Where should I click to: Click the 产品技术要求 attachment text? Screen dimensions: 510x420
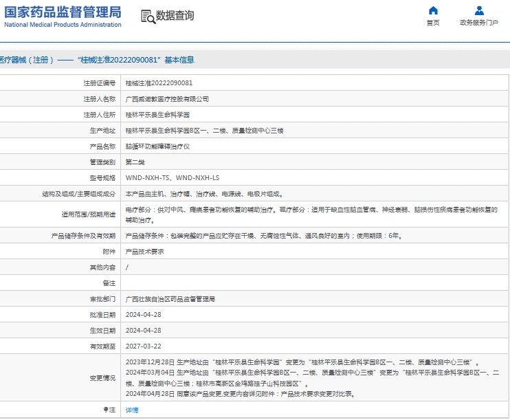click(145, 252)
